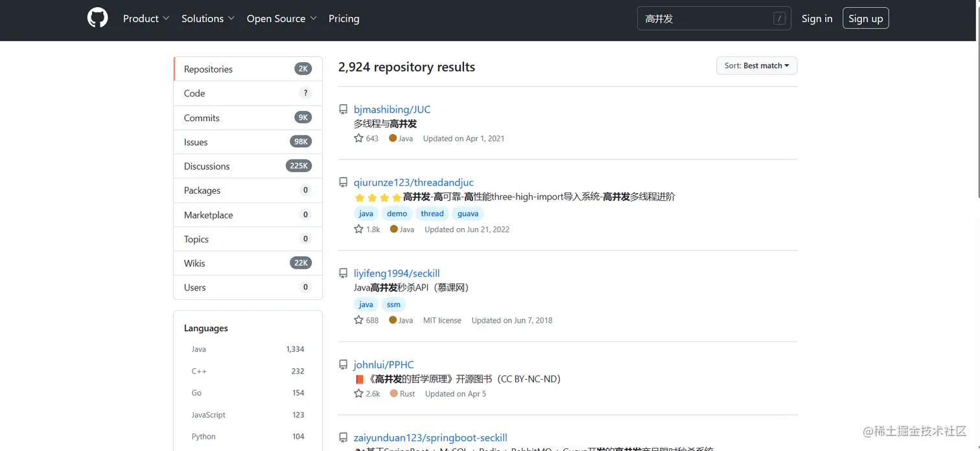
Task: Click the repo icon beside johnlui/PPHC
Action: pos(344,365)
